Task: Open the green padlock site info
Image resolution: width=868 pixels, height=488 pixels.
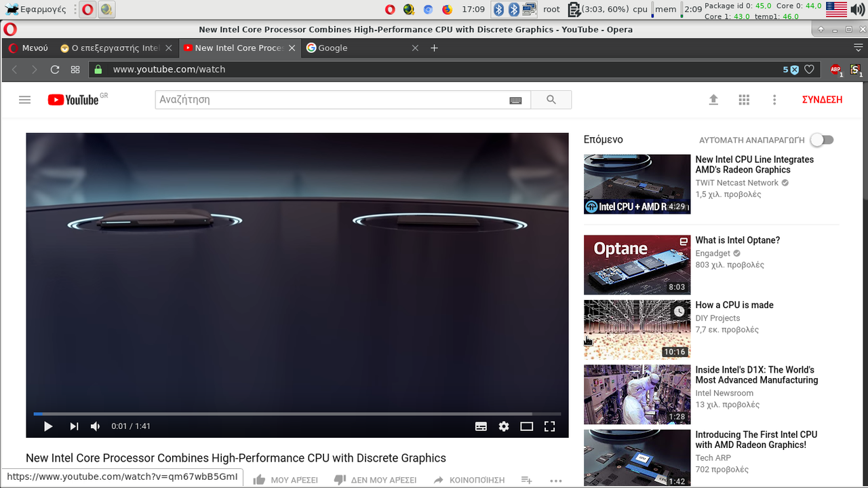Action: [98, 69]
